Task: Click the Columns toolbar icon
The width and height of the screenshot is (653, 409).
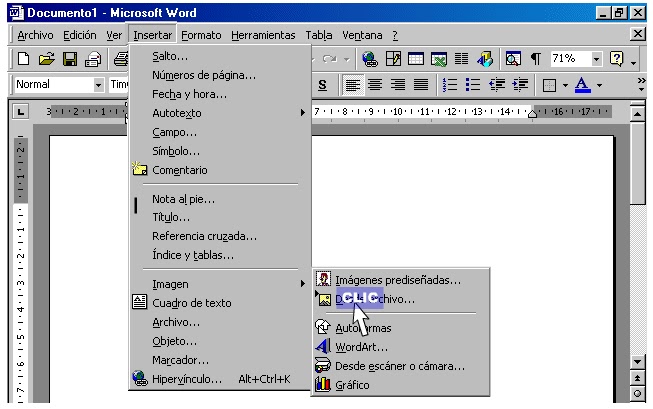Action: point(461,59)
